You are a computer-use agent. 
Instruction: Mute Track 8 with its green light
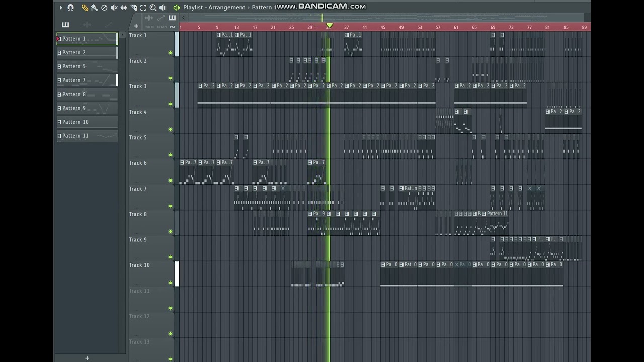coord(170,232)
